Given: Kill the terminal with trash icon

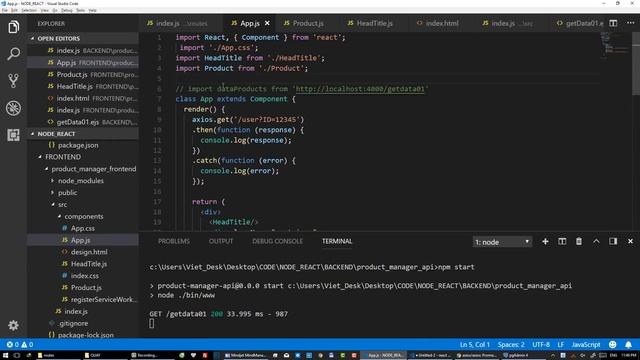Looking at the screenshot, I should (x=579, y=242).
